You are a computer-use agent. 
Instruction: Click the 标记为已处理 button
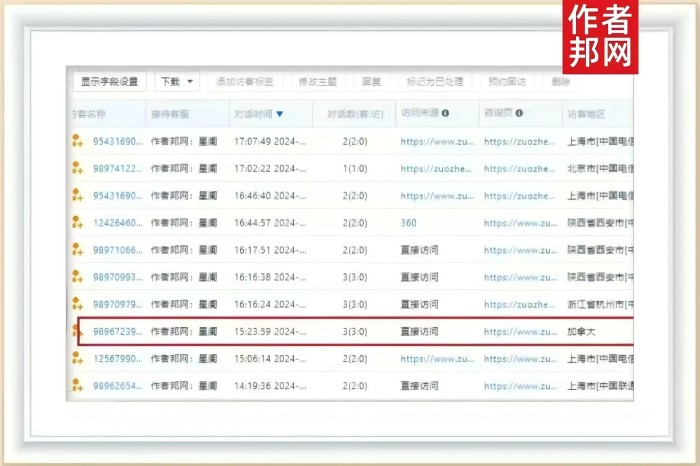pyautogui.click(x=434, y=82)
